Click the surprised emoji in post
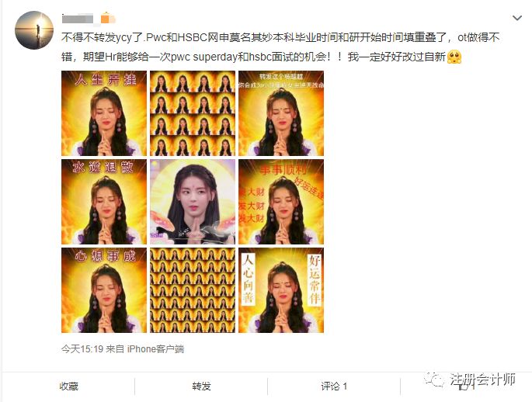Image resolution: width=532 pixels, height=402 pixels. [x=454, y=57]
